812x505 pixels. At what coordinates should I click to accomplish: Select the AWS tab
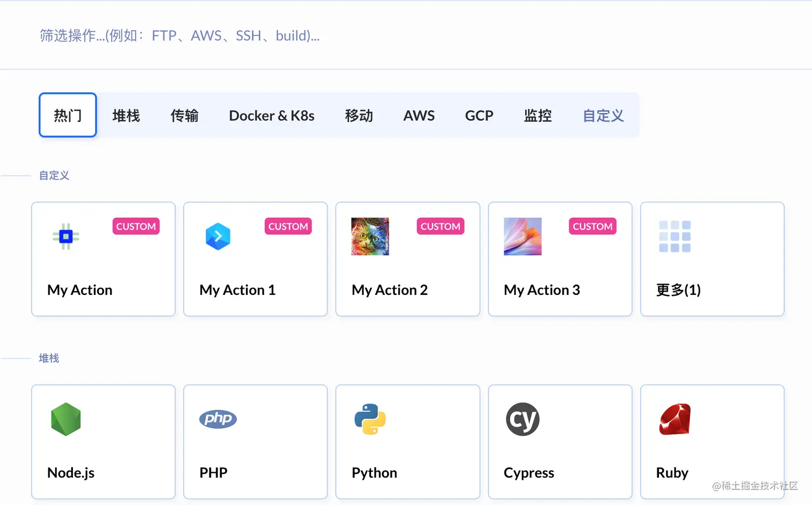[419, 115]
